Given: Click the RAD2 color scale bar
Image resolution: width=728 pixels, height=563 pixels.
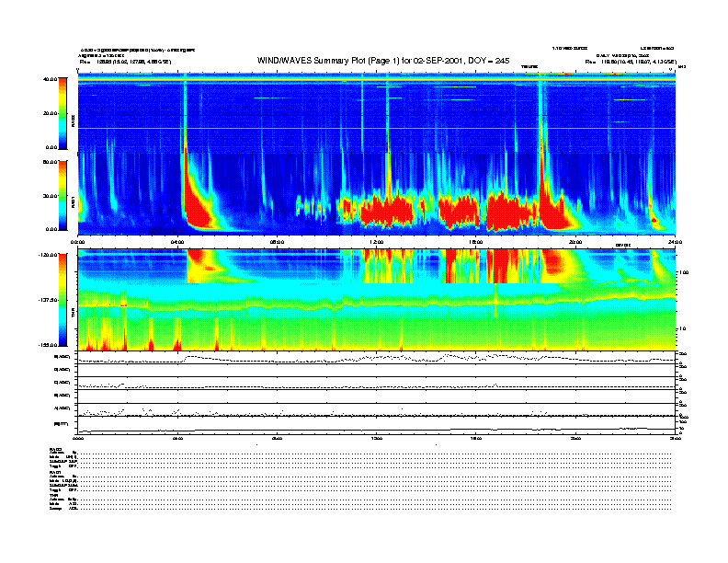Looking at the screenshot, I should [63, 113].
